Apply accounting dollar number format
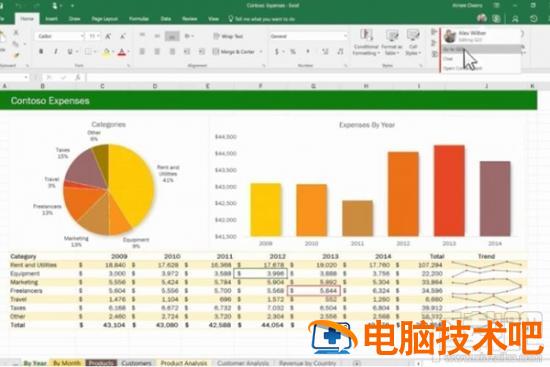Screen dimensions: 550x367 click(x=277, y=52)
